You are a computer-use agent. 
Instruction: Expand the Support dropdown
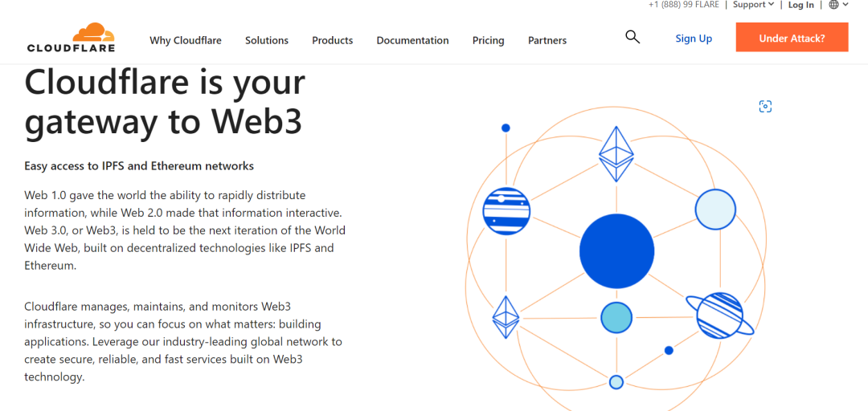[753, 5]
